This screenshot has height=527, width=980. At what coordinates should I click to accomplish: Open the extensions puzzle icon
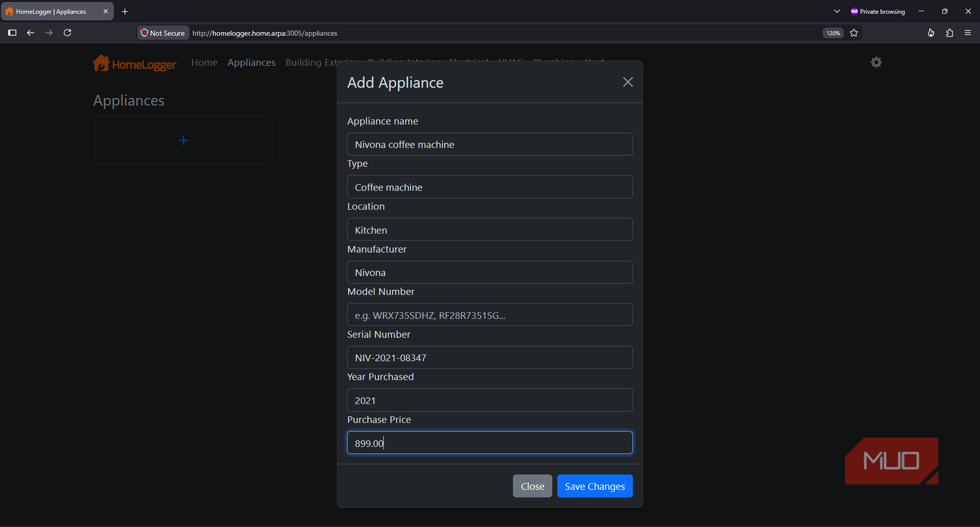pos(949,33)
